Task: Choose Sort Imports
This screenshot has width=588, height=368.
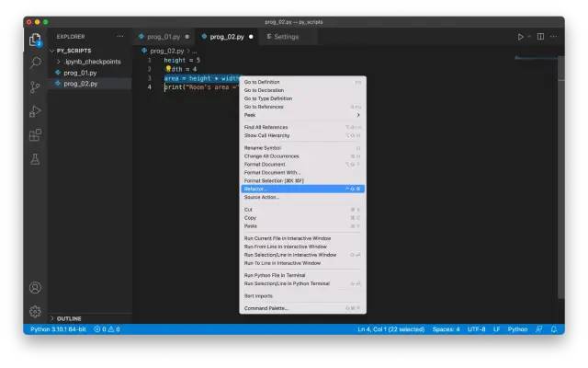Action: pos(302,296)
